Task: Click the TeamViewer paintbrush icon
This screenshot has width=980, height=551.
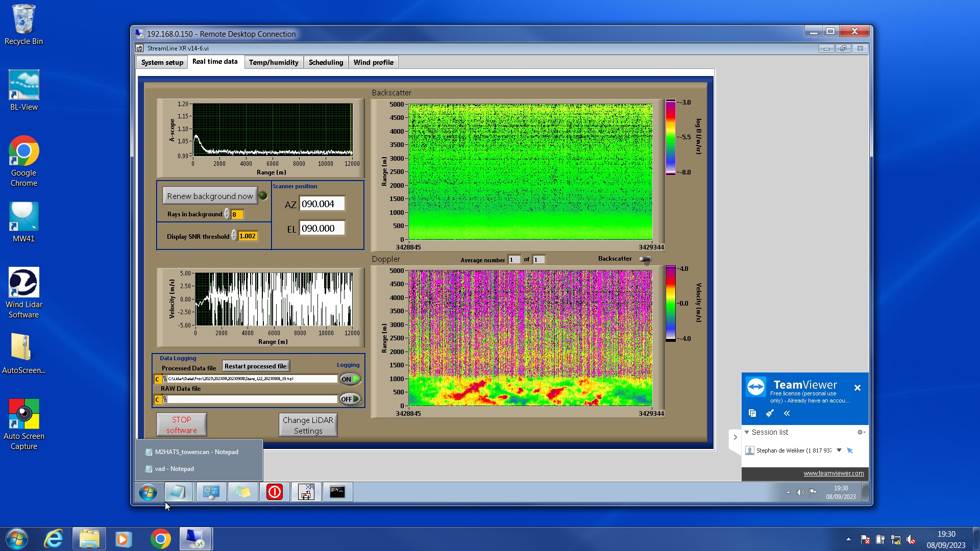Action: pyautogui.click(x=770, y=413)
